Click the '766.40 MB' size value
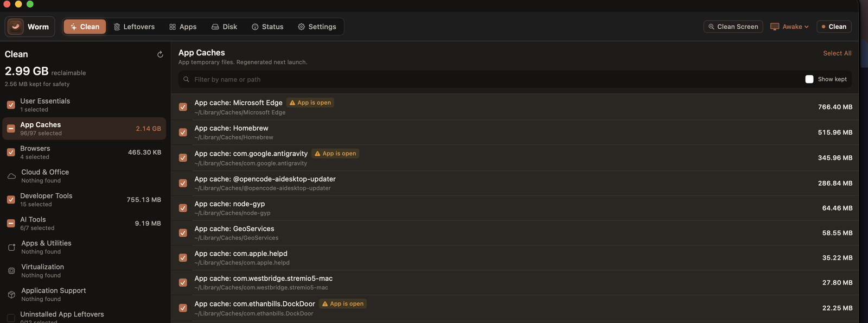 tap(835, 107)
